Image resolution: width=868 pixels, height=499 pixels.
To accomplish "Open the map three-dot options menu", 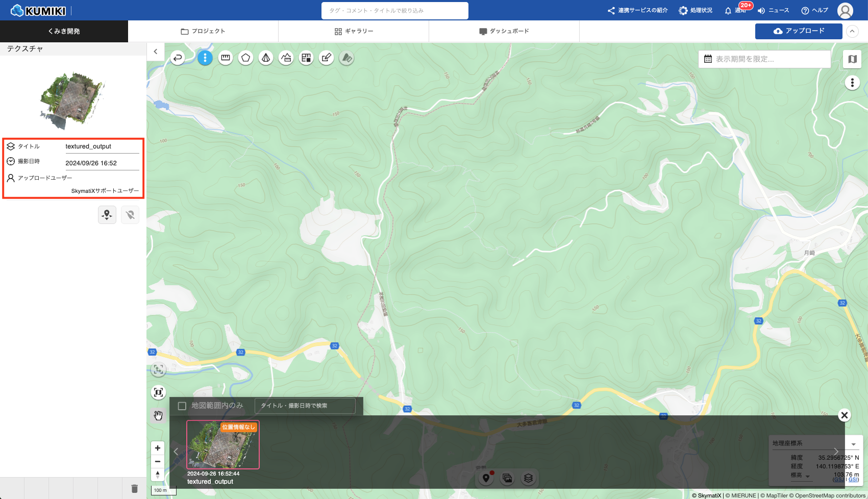I will coord(852,83).
